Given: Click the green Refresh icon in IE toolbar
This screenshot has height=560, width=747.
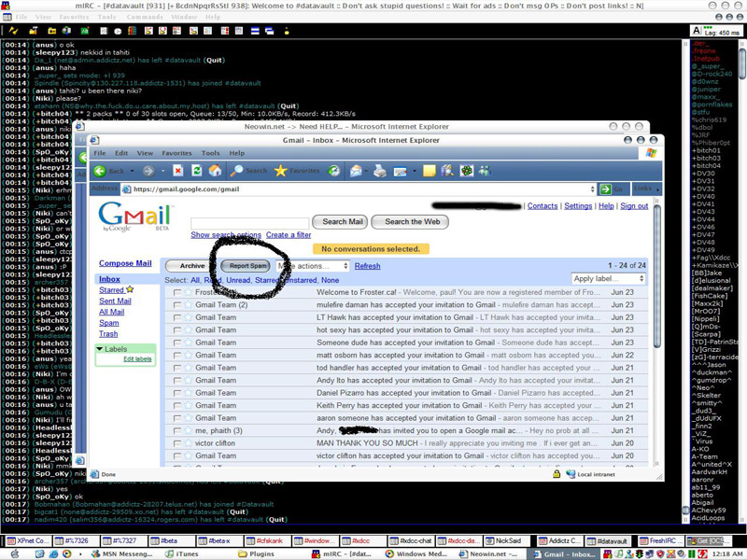Looking at the screenshot, I should click(196, 171).
